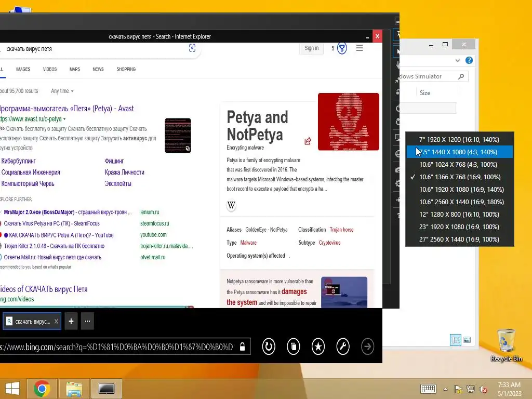Switch to the MAPS tab
The width and height of the screenshot is (532, 399).
coord(75,69)
